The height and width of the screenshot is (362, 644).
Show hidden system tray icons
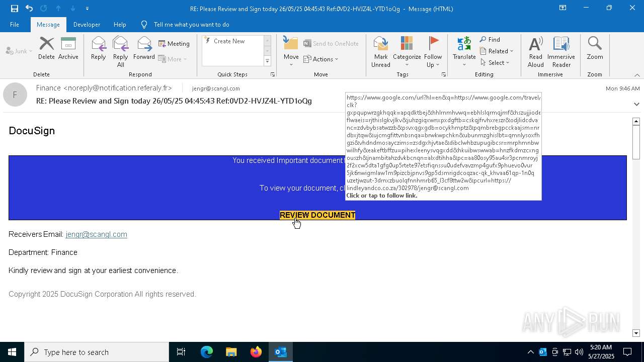click(x=530, y=352)
